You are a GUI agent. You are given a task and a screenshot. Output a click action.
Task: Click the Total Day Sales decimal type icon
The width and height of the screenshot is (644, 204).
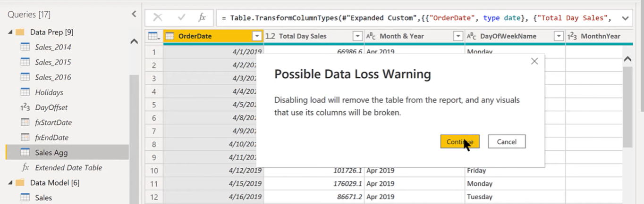pyautogui.click(x=270, y=36)
